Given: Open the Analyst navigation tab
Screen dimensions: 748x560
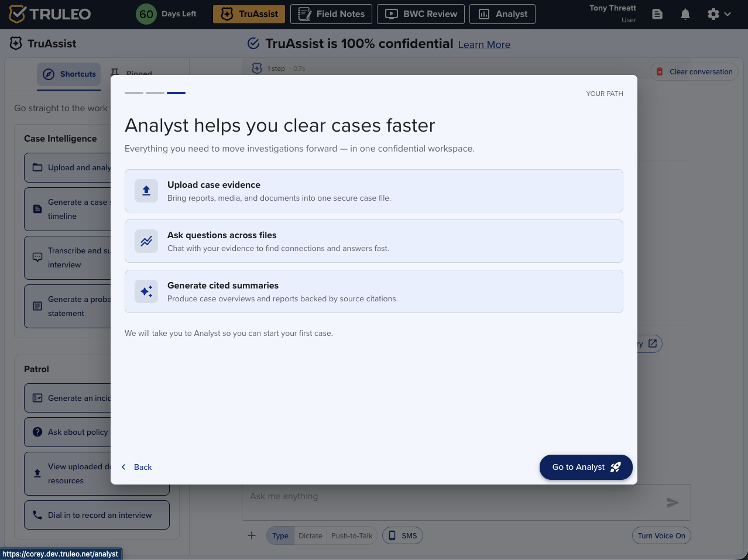Looking at the screenshot, I should tap(502, 14).
